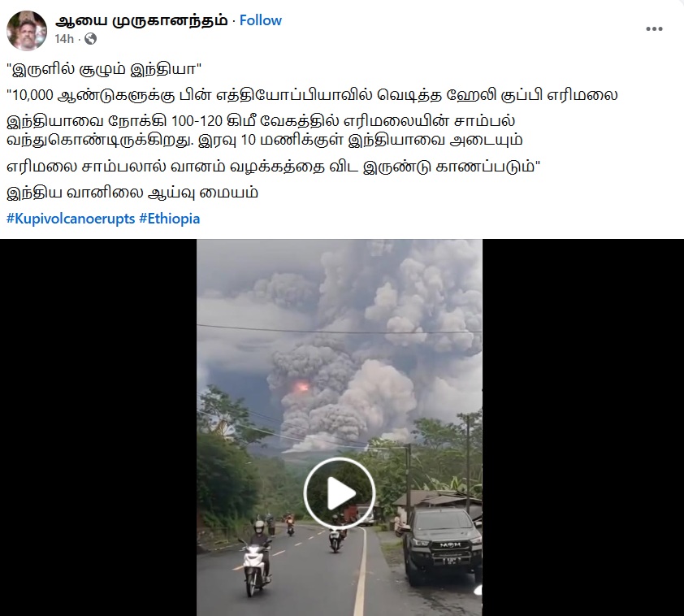Image resolution: width=684 pixels, height=616 pixels.
Task: Click the இந்திய வானிலை ஆய்வு மையம் line
Action: click(132, 193)
